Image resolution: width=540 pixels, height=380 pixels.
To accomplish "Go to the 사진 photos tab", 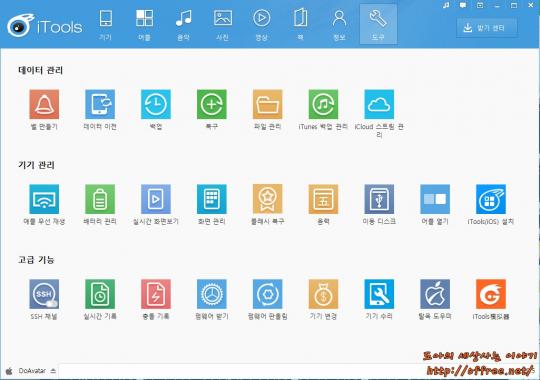I will [222, 24].
